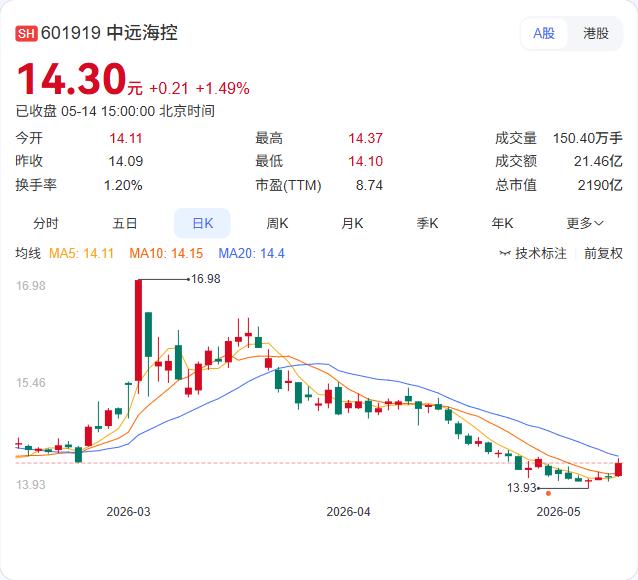Click the current price 14.30
The height and width of the screenshot is (580, 638).
(72, 79)
